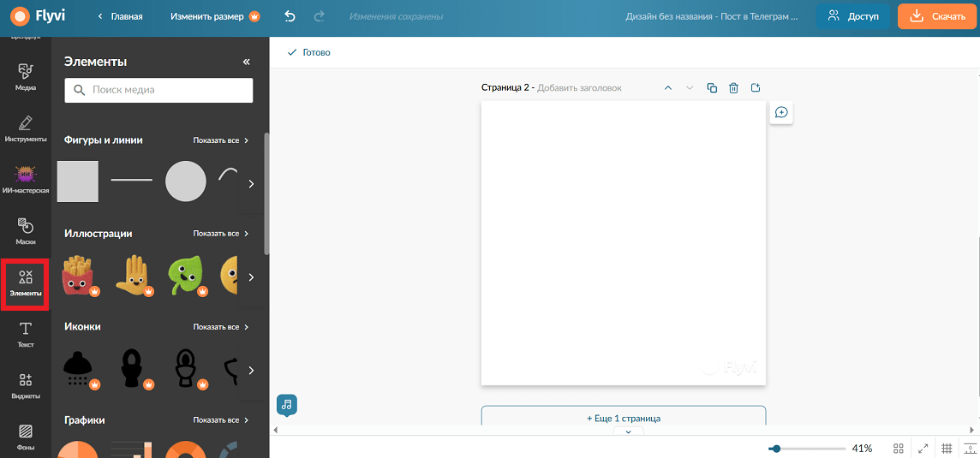Add a comment to the page
The image size is (980, 458).
point(781,112)
